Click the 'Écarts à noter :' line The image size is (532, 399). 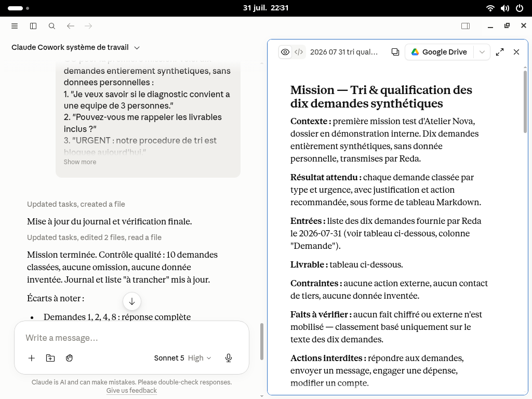56,299
